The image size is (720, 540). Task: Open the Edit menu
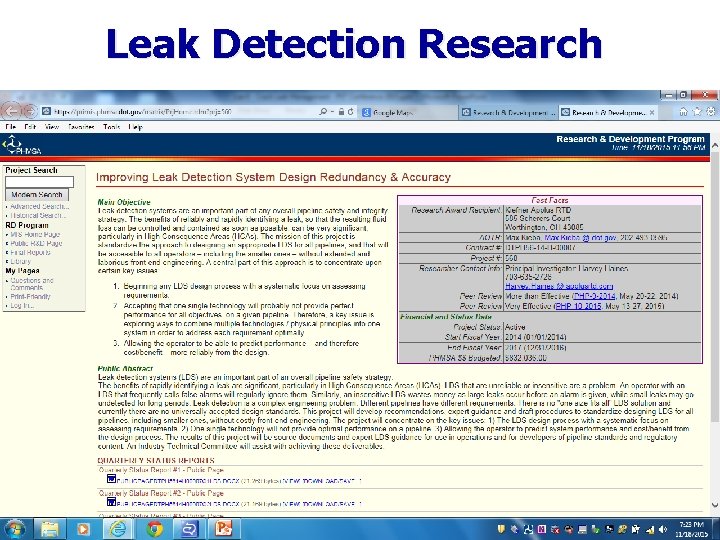click(x=30, y=127)
